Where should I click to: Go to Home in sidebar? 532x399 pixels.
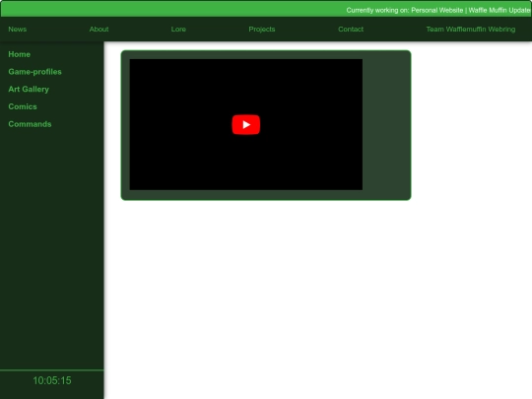(20, 54)
